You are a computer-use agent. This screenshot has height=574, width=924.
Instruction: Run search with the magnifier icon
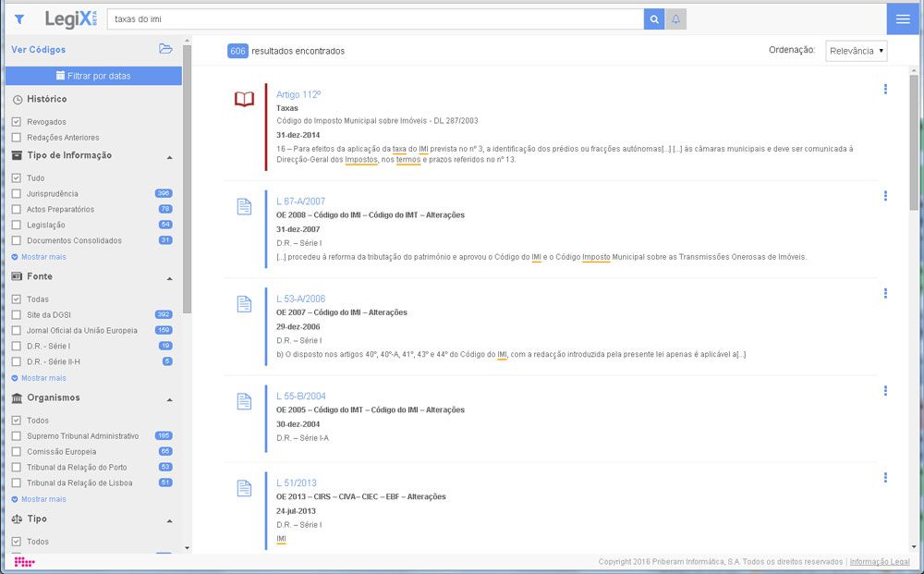pyautogui.click(x=653, y=18)
